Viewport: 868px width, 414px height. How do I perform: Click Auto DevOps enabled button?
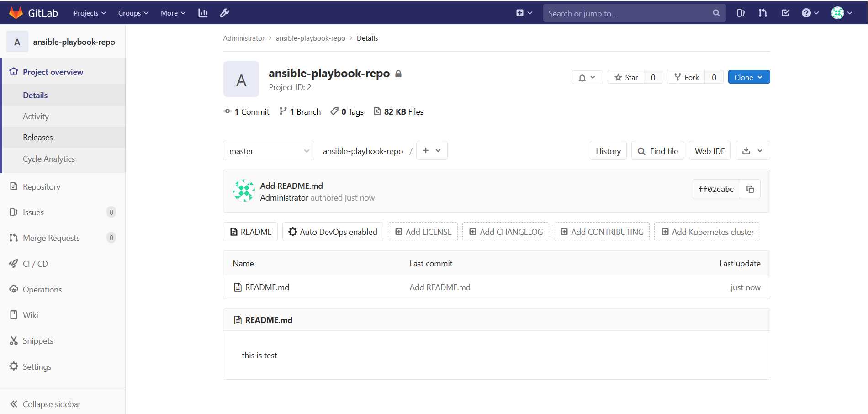[333, 232]
